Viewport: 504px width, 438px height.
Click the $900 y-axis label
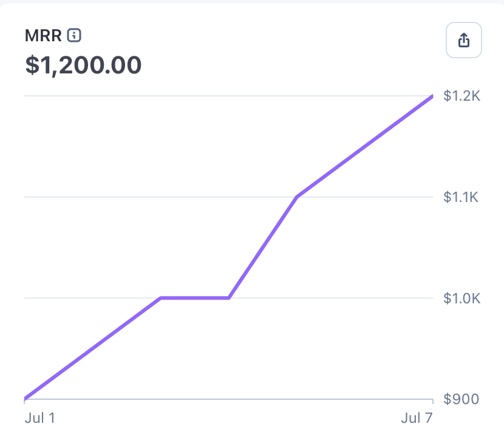coord(461,399)
